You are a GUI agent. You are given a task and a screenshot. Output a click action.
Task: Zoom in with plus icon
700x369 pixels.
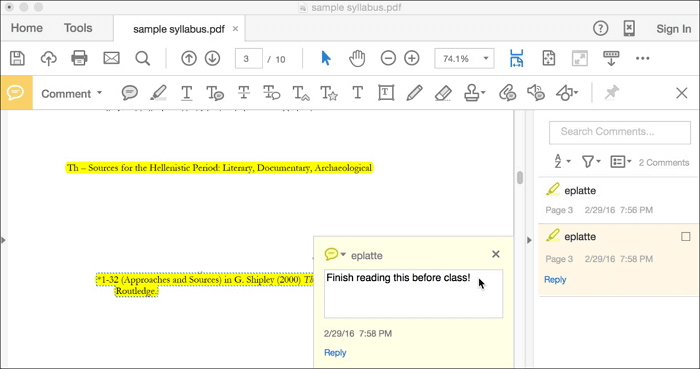point(412,58)
